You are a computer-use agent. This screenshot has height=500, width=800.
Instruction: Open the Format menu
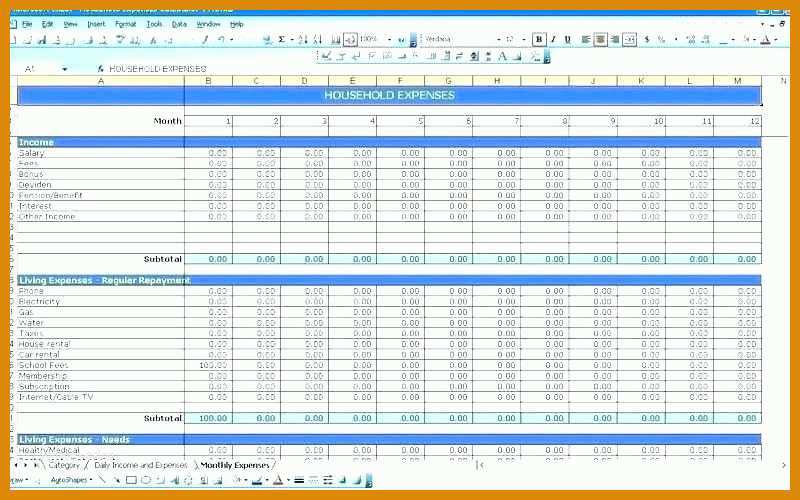pyautogui.click(x=126, y=24)
